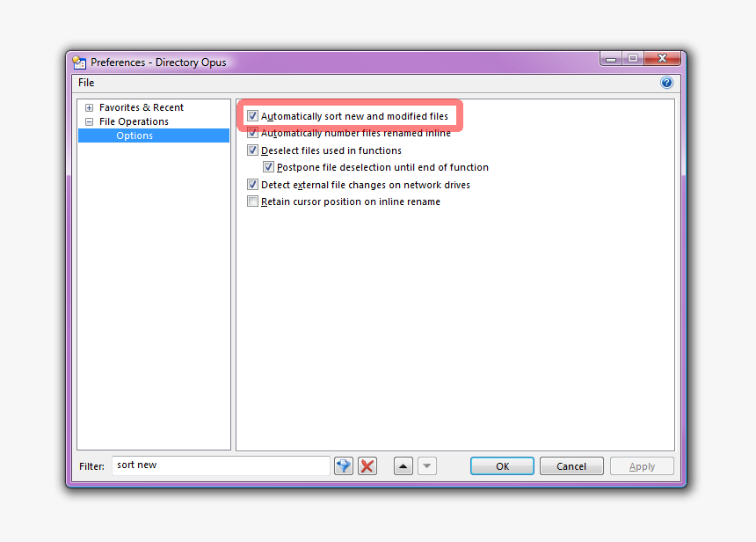Maximize the Preferences window
This screenshot has width=756, height=542.
[633, 59]
